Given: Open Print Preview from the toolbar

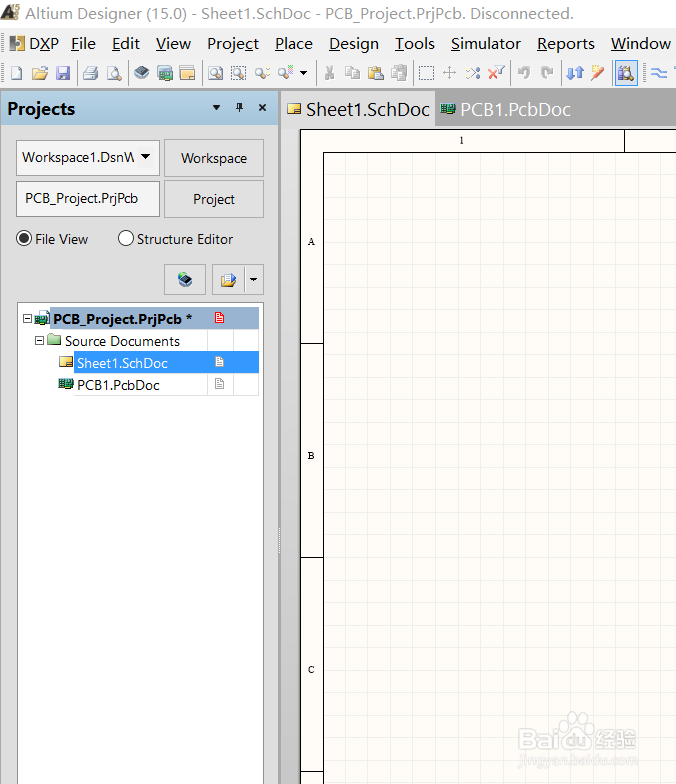Looking at the screenshot, I should tap(114, 74).
